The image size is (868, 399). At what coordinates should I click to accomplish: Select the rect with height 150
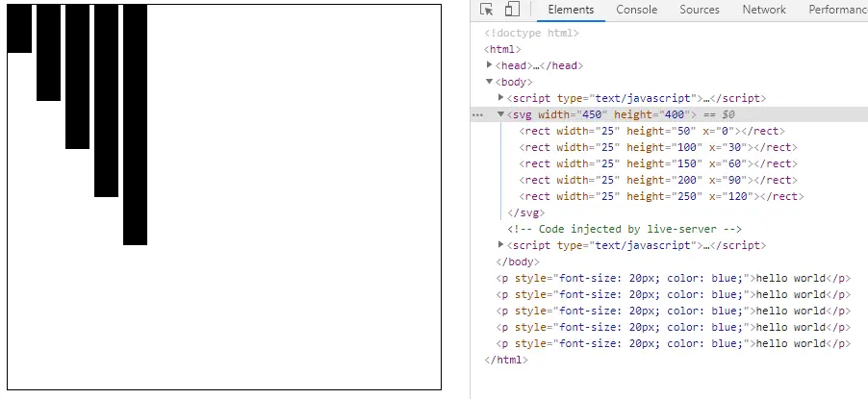(x=658, y=163)
